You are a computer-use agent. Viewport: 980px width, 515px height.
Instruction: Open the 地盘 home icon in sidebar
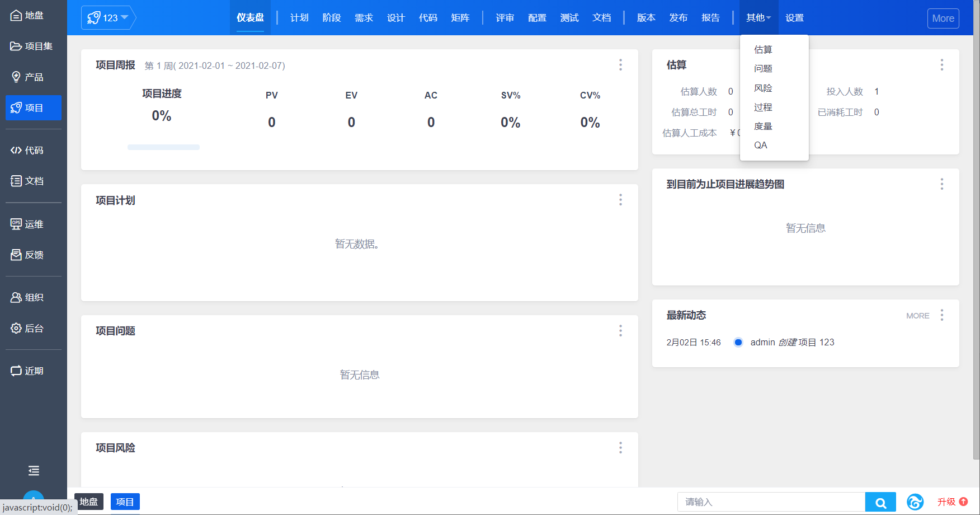pyautogui.click(x=16, y=16)
